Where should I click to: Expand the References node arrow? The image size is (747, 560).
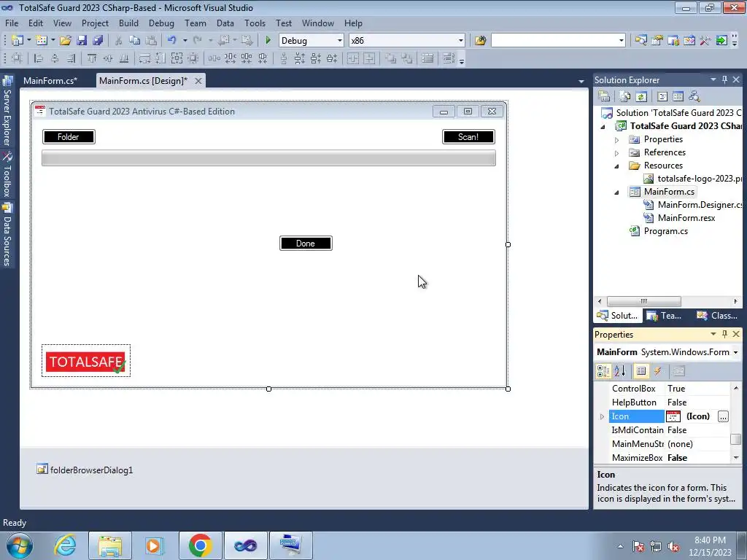click(616, 153)
